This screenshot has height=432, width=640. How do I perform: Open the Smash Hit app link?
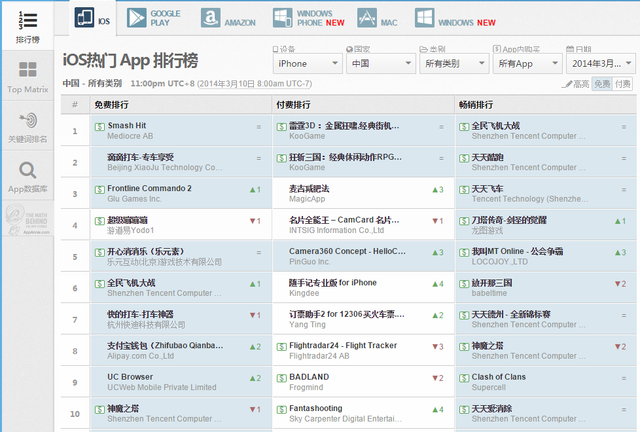127,126
